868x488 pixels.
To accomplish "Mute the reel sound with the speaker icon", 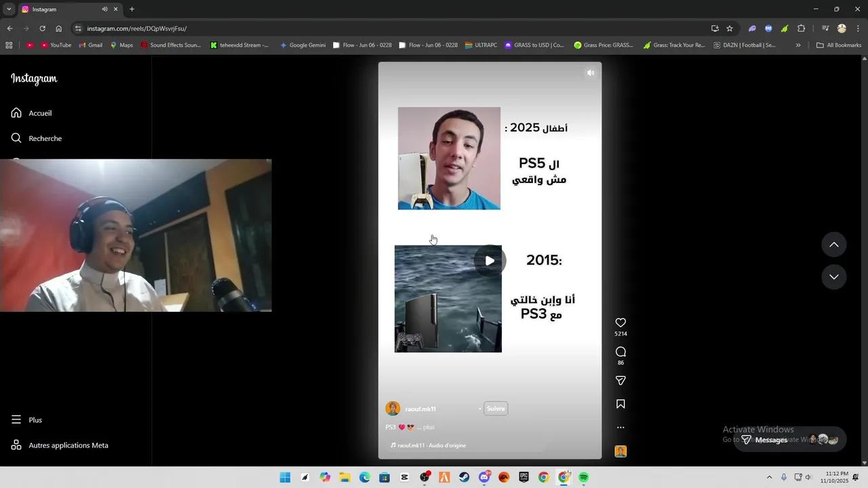I will coord(591,73).
